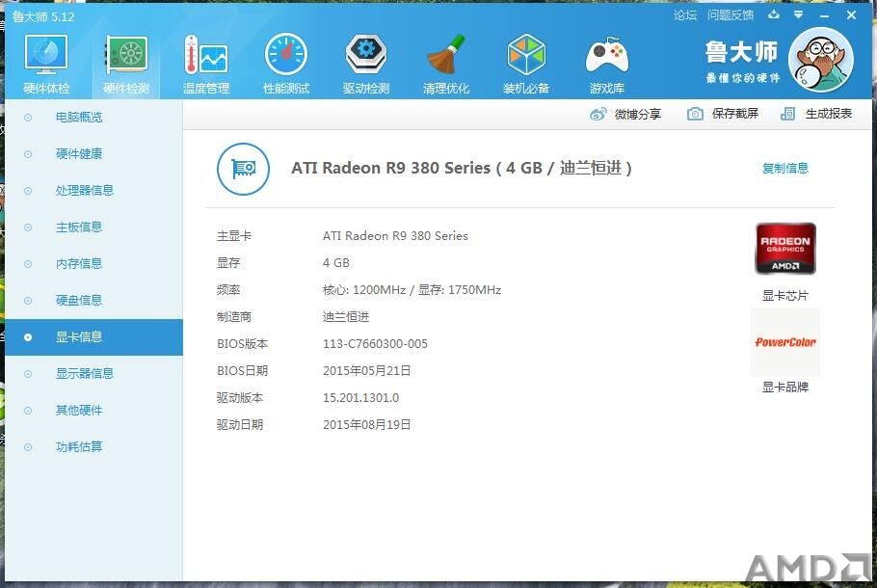Image resolution: width=877 pixels, height=588 pixels.
Task: Click the radio dot beside 其他硬件
Action: click(28, 411)
